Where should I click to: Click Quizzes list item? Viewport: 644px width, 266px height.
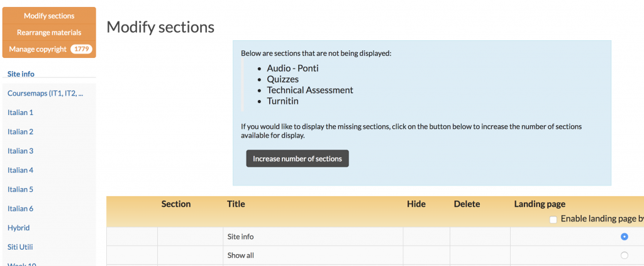pyautogui.click(x=282, y=79)
